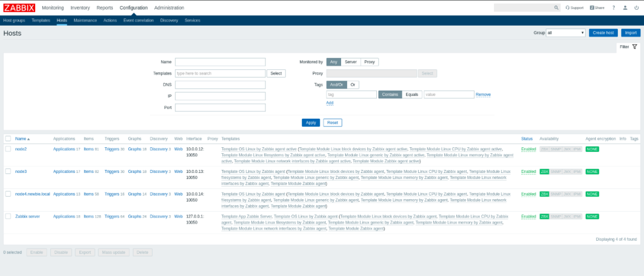Image resolution: width=644 pixels, height=276 pixels.
Task: Click Select next to Templates field
Action: 276,73
